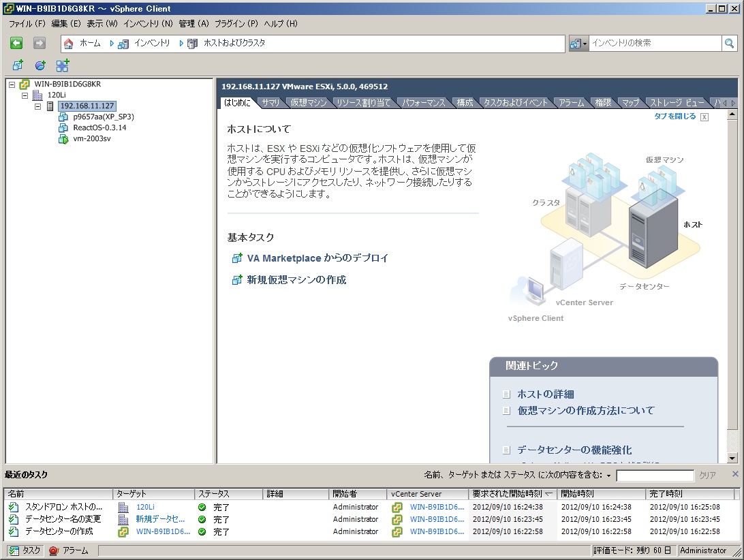The image size is (744, 560).
Task: Open the ヘルプ (H) menu
Action: [x=281, y=24]
